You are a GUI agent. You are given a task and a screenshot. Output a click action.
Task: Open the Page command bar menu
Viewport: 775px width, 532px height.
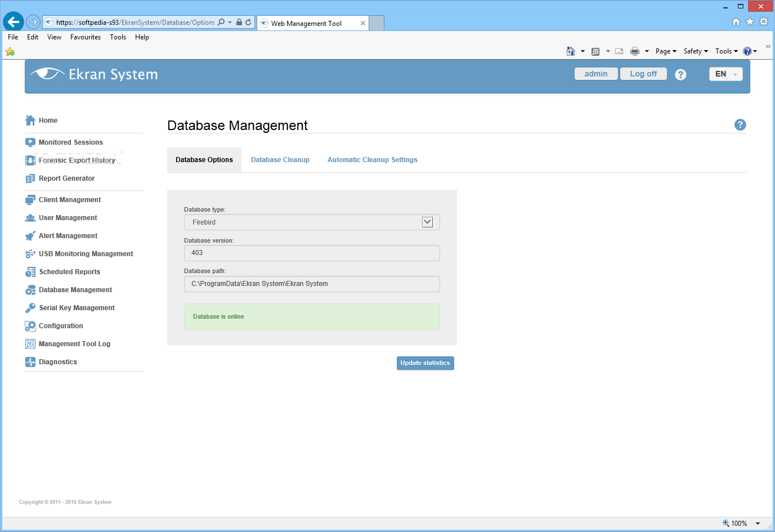[666, 51]
